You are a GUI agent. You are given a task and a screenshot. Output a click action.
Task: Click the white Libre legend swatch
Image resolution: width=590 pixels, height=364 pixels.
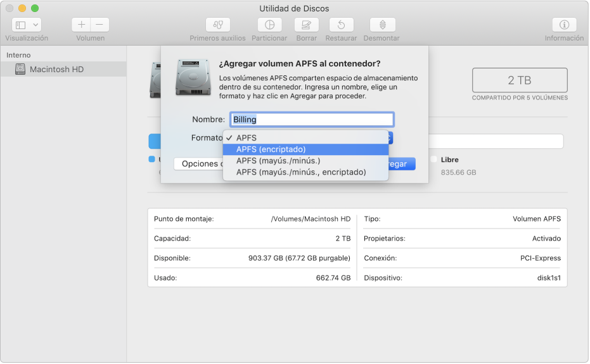coord(433,159)
